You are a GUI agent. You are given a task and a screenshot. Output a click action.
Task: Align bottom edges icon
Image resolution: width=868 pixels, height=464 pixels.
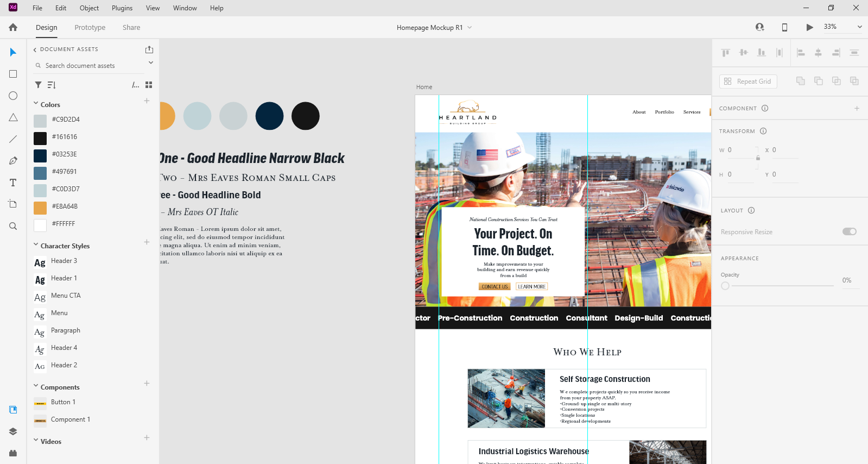click(x=762, y=53)
